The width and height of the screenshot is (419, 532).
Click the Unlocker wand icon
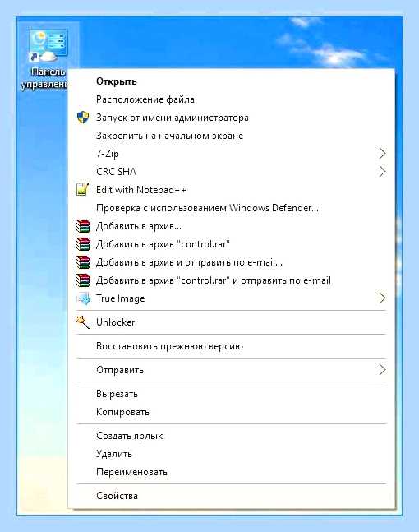click(83, 322)
